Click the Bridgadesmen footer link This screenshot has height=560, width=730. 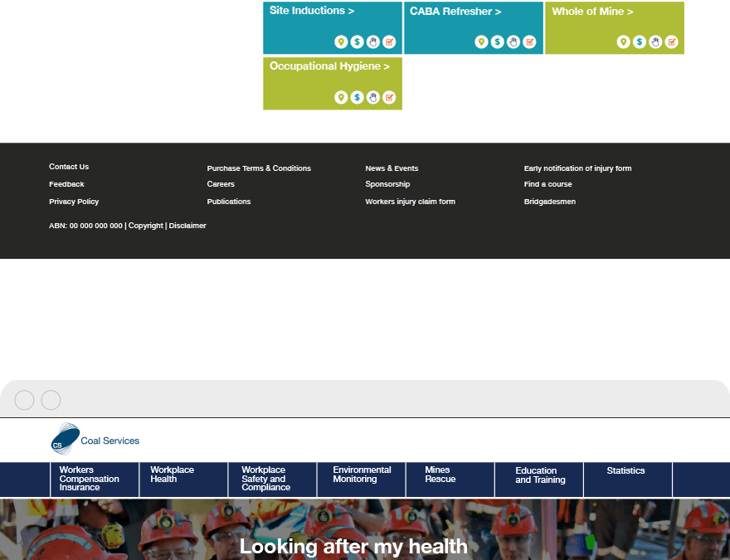550,202
